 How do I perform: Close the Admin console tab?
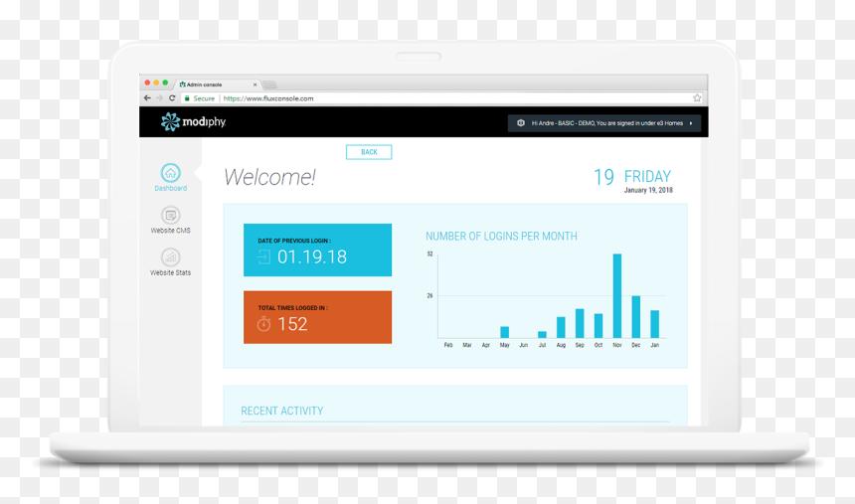point(255,84)
